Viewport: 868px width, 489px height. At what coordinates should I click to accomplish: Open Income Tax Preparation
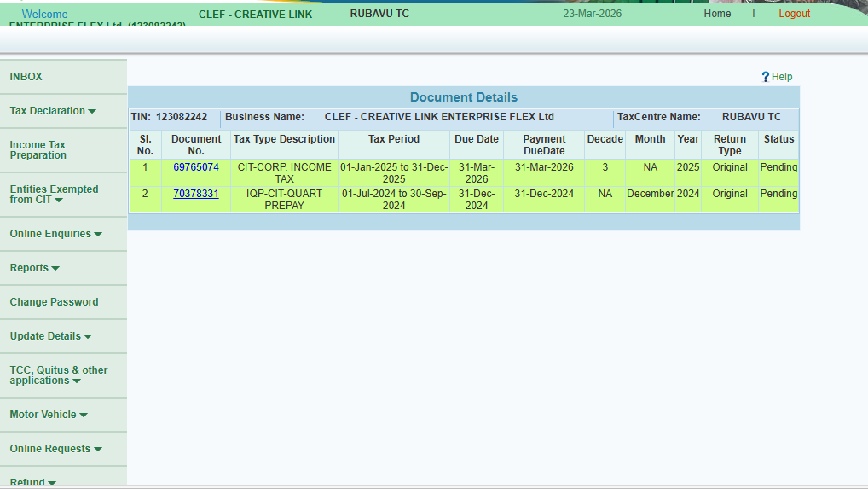38,150
